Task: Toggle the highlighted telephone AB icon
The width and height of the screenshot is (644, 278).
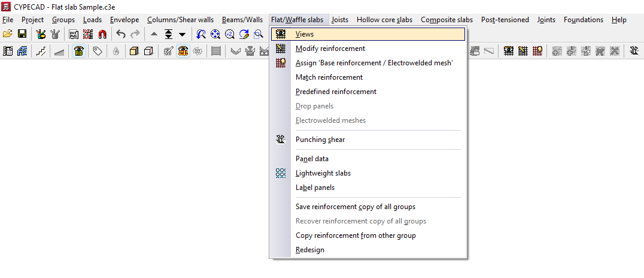Action: click(78, 52)
